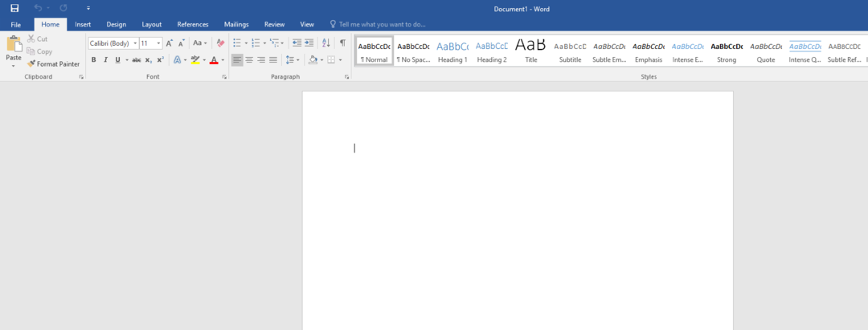Open the References ribbon tab
Image resolution: width=868 pixels, height=330 pixels.
(x=192, y=25)
